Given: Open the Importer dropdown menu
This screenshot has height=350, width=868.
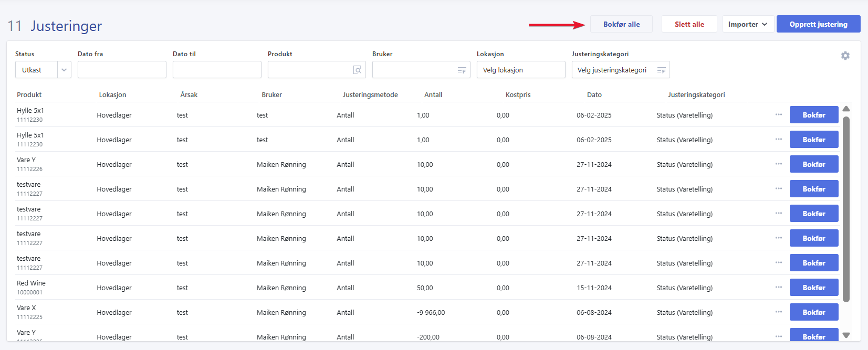Looking at the screenshot, I should (748, 24).
